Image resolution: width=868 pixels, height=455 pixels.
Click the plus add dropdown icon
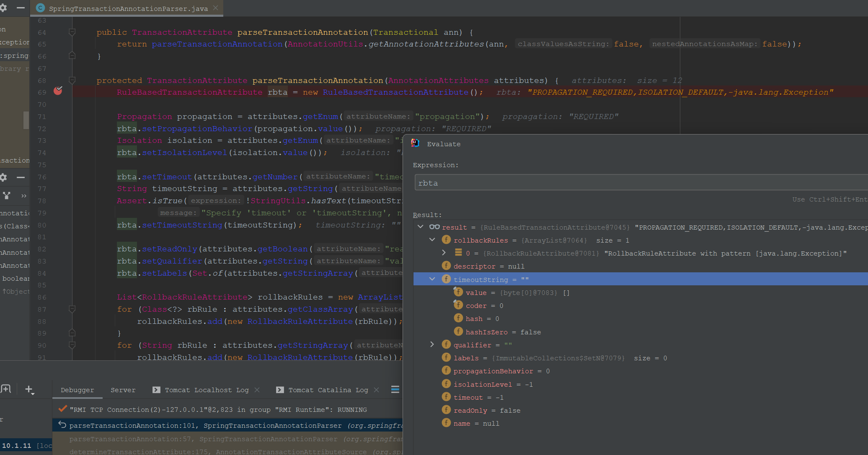tap(29, 390)
